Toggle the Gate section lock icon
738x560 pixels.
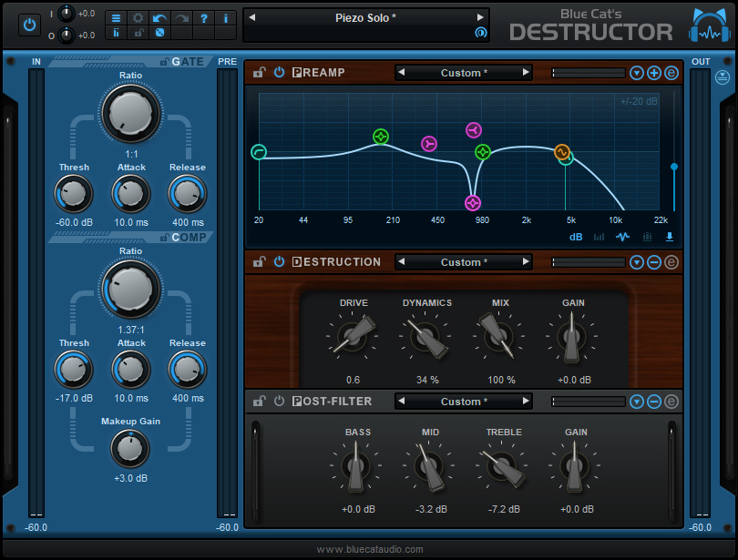pos(164,62)
